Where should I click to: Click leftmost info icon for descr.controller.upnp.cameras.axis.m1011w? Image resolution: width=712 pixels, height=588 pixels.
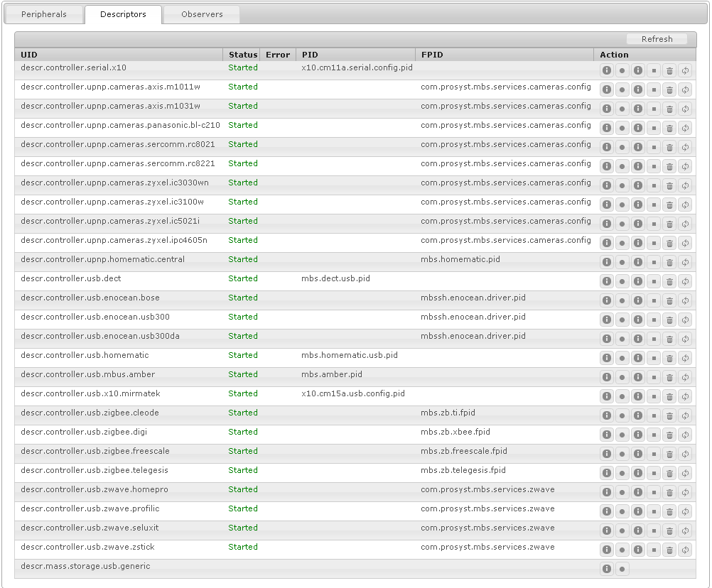point(606,89)
